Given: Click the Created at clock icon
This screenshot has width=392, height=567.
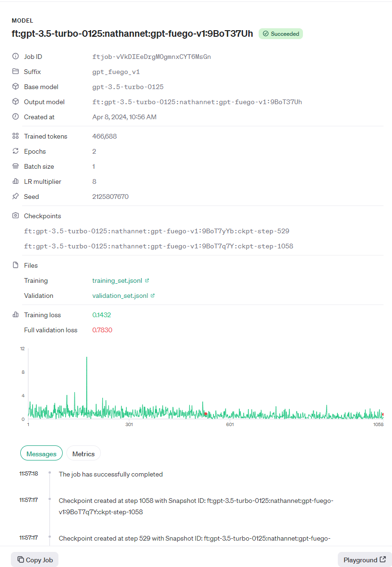Looking at the screenshot, I should pos(16,117).
